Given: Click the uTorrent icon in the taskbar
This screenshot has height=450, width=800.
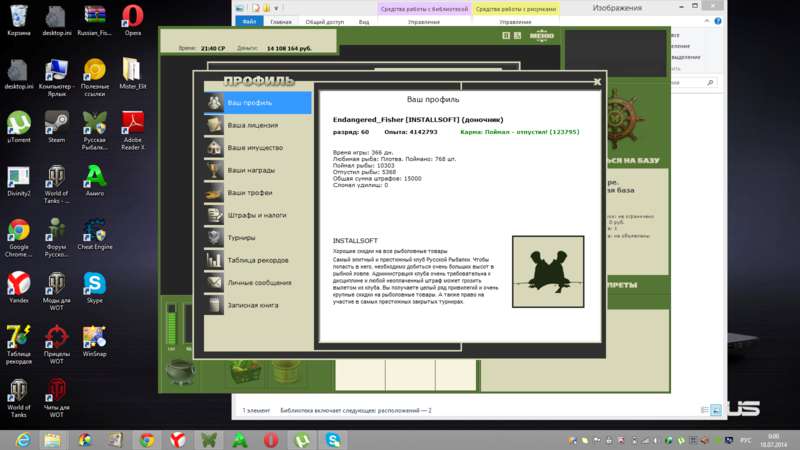Looking at the screenshot, I should coord(302,440).
